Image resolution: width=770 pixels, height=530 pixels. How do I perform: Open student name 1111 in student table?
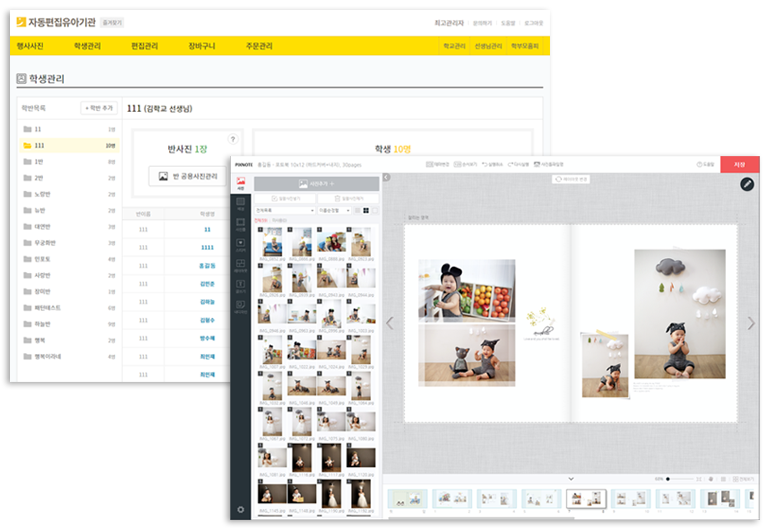coord(207,248)
